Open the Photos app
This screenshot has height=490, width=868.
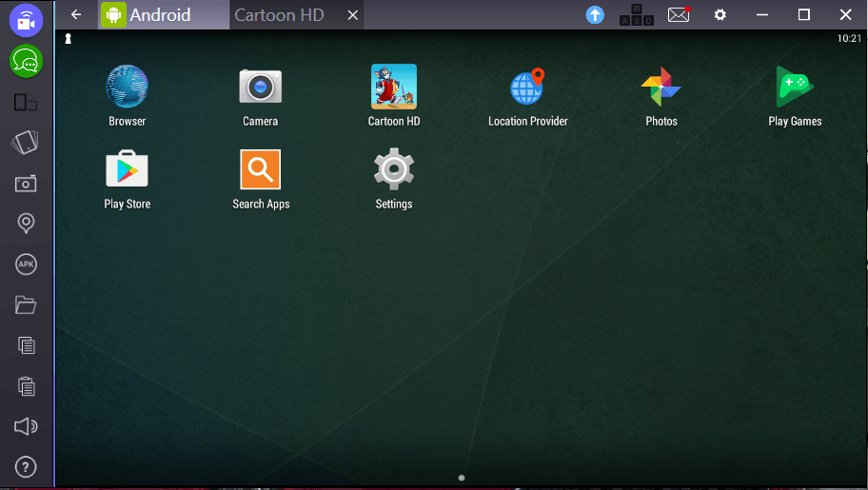coord(661,88)
